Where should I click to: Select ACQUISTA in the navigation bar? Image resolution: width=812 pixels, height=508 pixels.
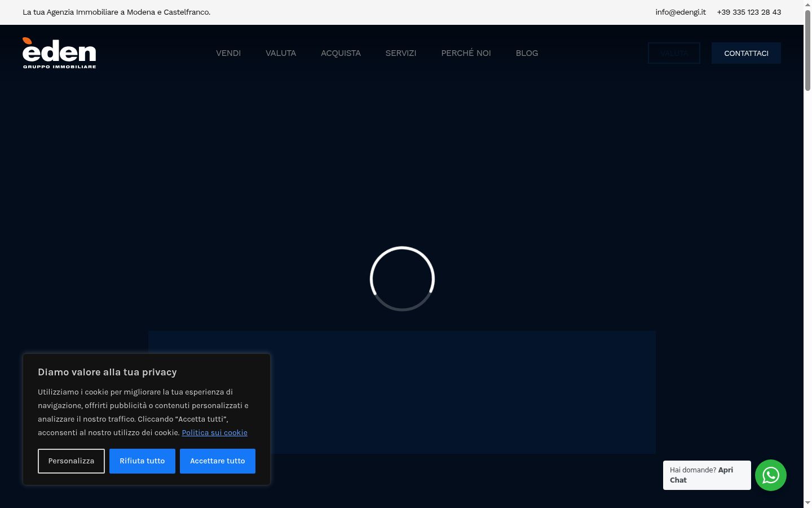(341, 53)
